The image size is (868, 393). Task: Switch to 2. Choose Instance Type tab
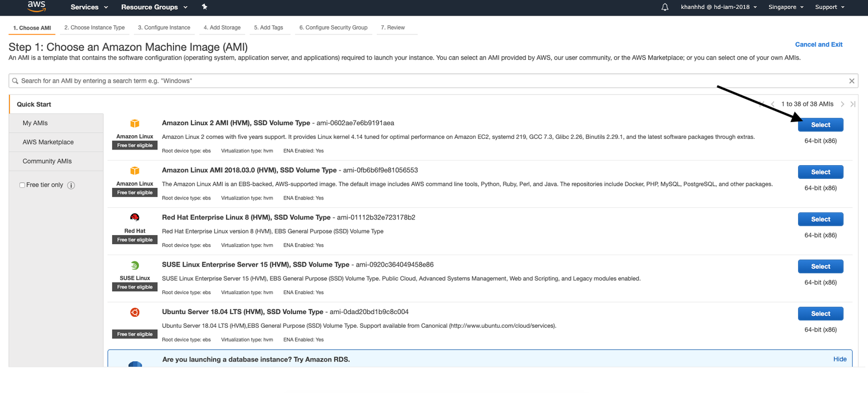[95, 27]
